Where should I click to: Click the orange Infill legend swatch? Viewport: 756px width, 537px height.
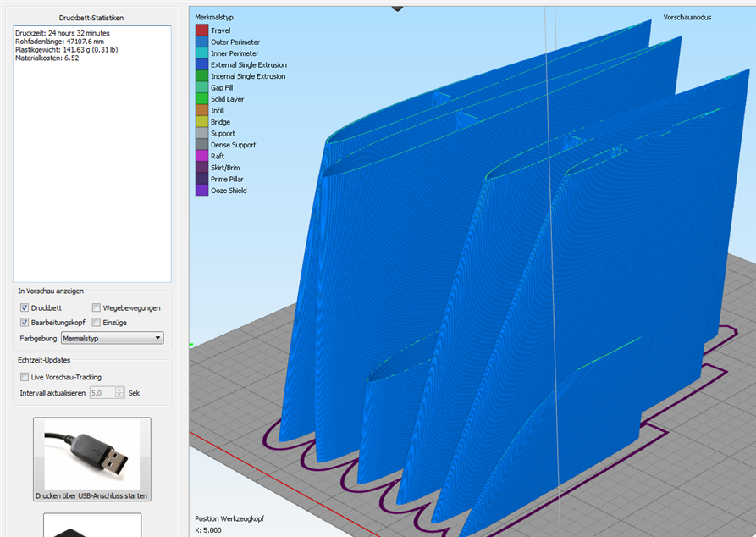(x=201, y=110)
